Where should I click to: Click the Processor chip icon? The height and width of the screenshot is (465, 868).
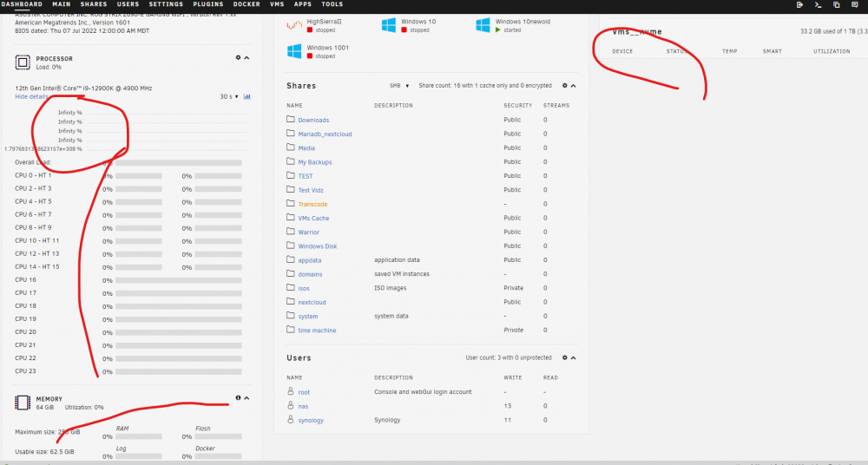23,62
